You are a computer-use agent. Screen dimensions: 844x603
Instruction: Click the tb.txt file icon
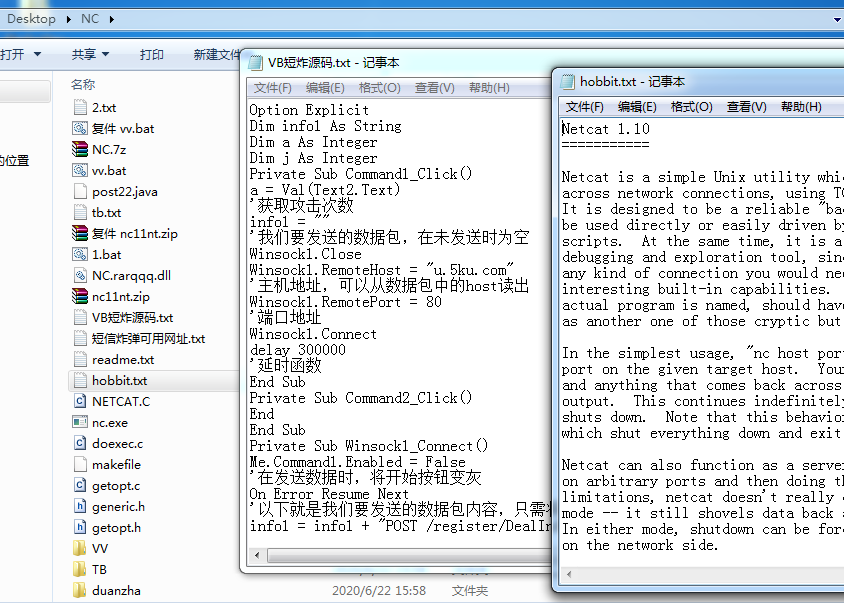[80, 212]
